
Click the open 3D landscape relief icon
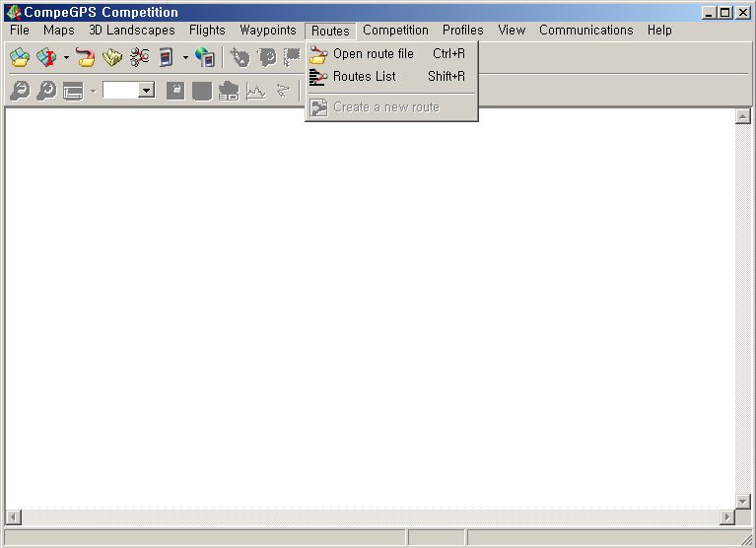[x=112, y=57]
